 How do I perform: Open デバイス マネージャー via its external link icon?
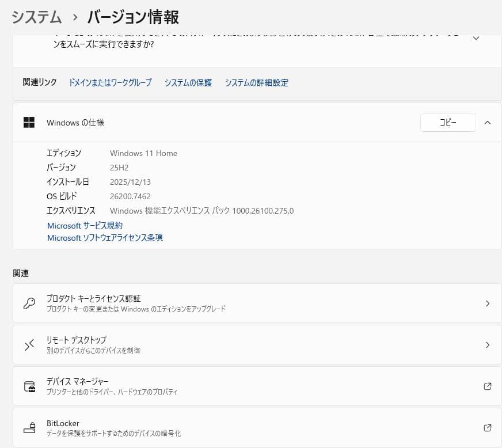tap(488, 386)
